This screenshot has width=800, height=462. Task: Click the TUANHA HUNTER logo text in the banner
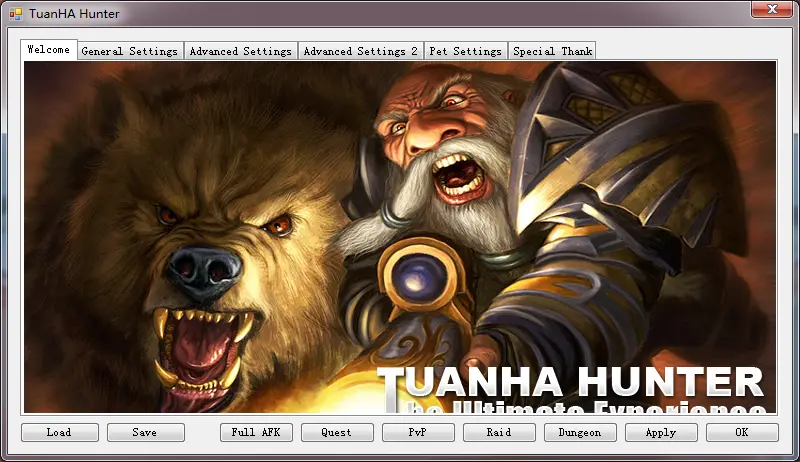pos(570,383)
